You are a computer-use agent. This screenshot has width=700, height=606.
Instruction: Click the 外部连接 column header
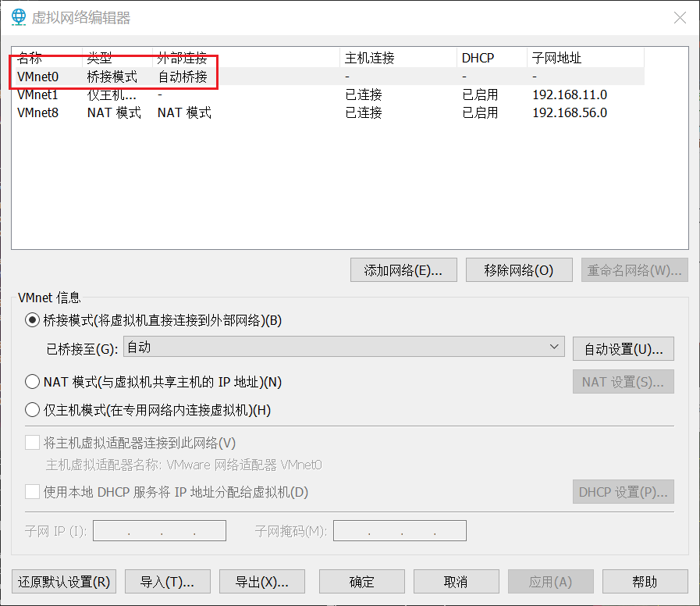pyautogui.click(x=246, y=58)
